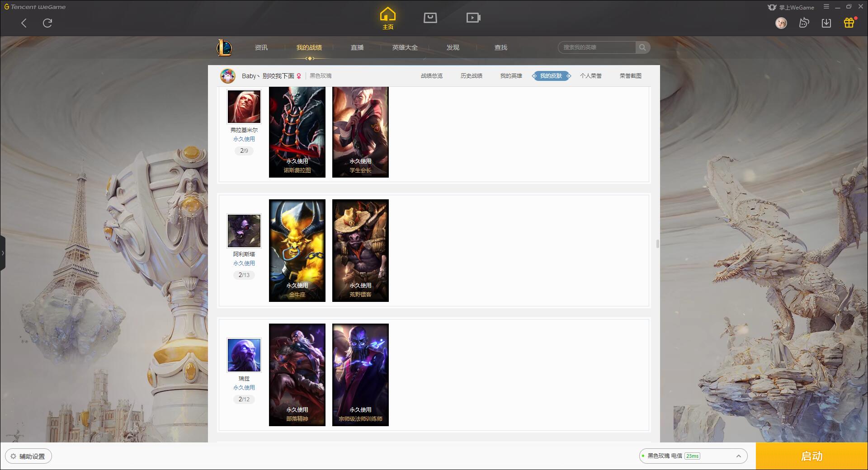Click the 2/9 skin count badge
868x470 pixels.
[244, 150]
